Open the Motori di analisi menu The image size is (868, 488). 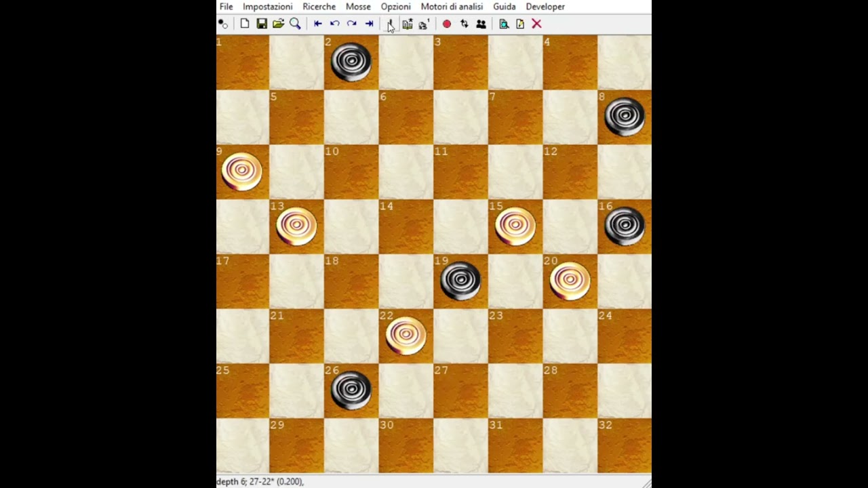[x=452, y=7]
